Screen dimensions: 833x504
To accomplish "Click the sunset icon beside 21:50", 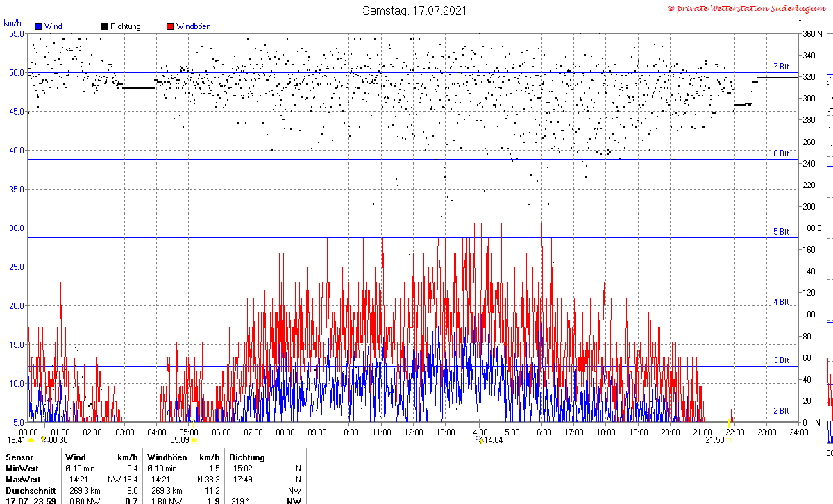I will click(729, 439).
